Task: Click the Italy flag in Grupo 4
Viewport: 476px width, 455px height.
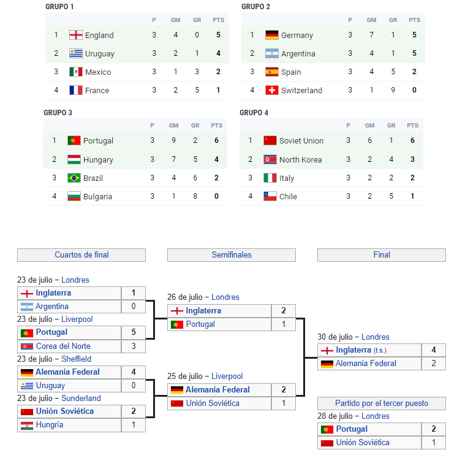Action: click(x=270, y=178)
